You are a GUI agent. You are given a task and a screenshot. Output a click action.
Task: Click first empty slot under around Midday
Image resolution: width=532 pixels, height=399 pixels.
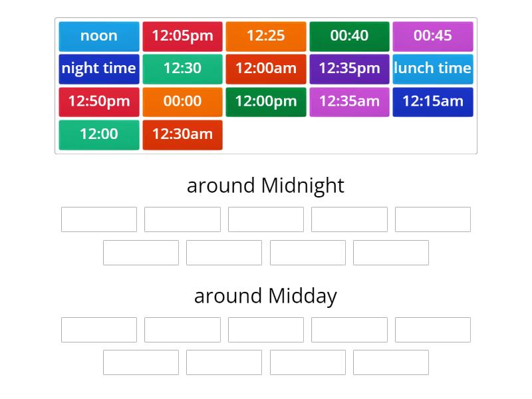point(99,330)
